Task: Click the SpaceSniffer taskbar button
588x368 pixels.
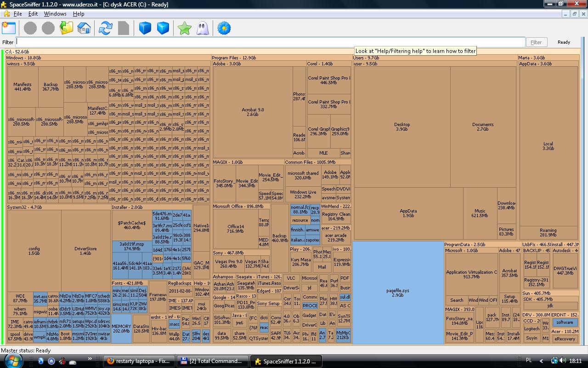Action: [x=286, y=361]
